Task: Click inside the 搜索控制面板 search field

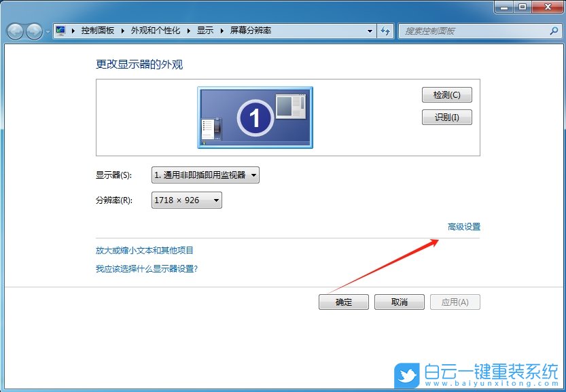Action: 469,31
